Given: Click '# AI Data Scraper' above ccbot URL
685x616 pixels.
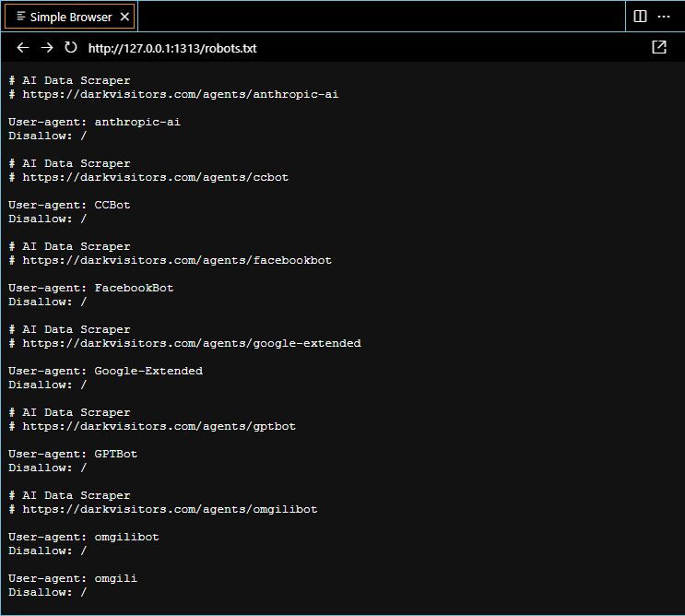Looking at the screenshot, I should 69,163.
